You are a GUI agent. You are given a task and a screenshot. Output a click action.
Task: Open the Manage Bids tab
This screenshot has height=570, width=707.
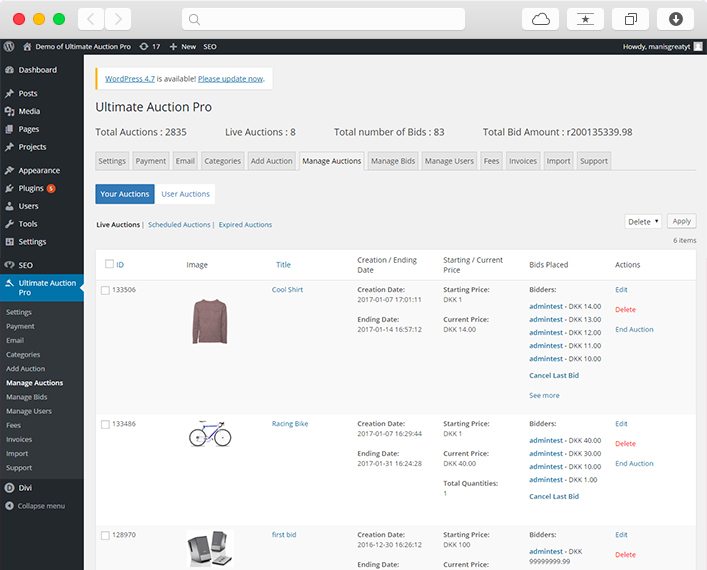(393, 161)
